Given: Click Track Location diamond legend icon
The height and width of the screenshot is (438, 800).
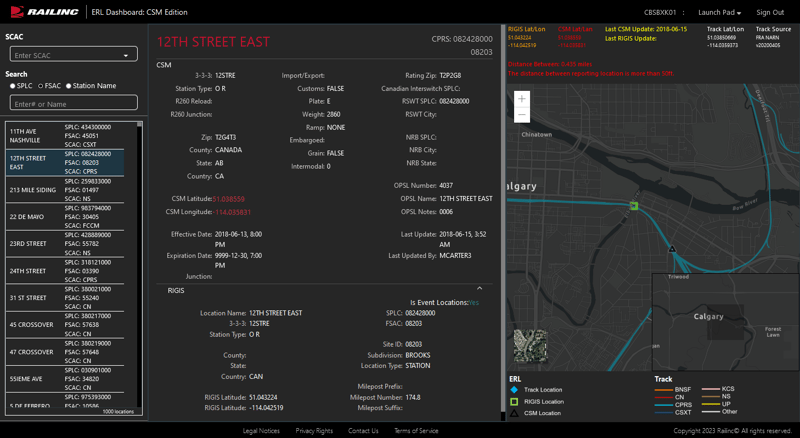Looking at the screenshot, I should click(514, 390).
